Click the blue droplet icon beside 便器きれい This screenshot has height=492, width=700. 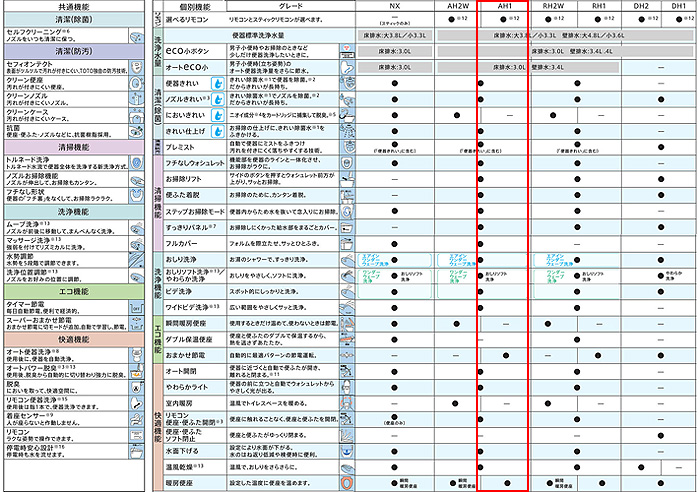pos(216,83)
